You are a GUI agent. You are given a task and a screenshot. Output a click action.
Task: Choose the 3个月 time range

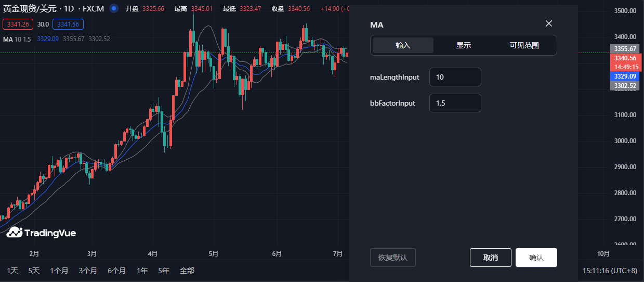click(88, 271)
